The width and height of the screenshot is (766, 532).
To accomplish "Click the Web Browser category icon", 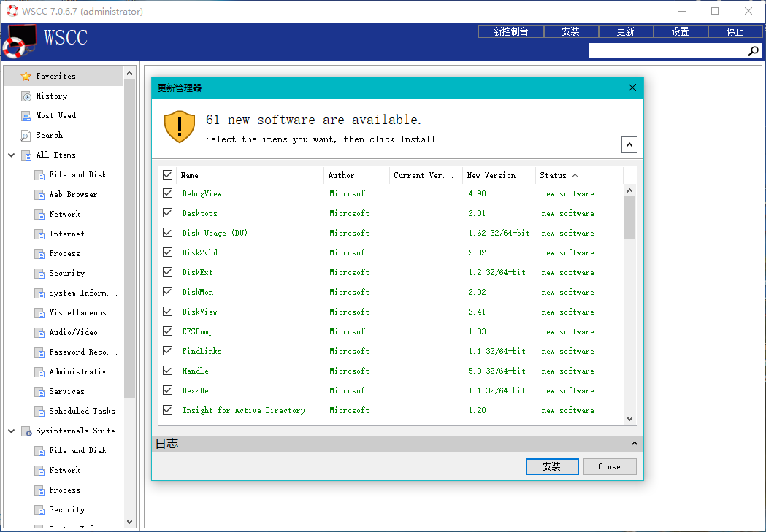I will coord(39,195).
